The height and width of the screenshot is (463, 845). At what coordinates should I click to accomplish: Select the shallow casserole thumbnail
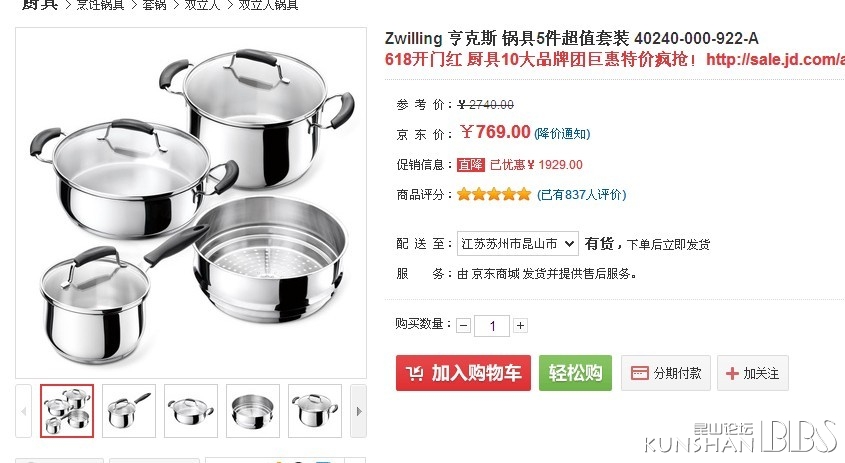tap(191, 411)
